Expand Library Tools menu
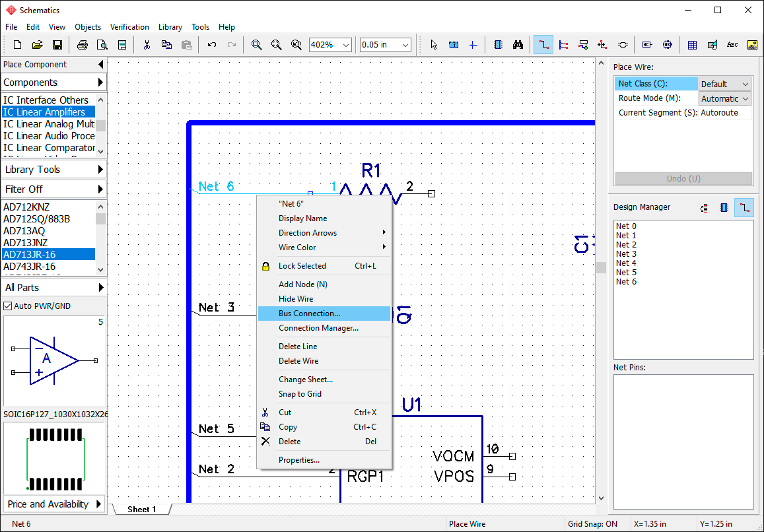The height and width of the screenshot is (532, 764). (100, 169)
